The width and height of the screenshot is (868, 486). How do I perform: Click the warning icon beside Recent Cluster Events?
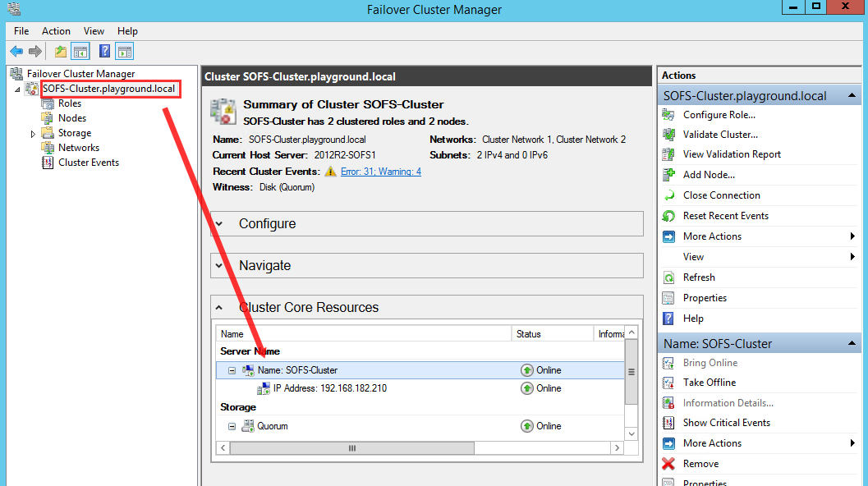(x=330, y=172)
